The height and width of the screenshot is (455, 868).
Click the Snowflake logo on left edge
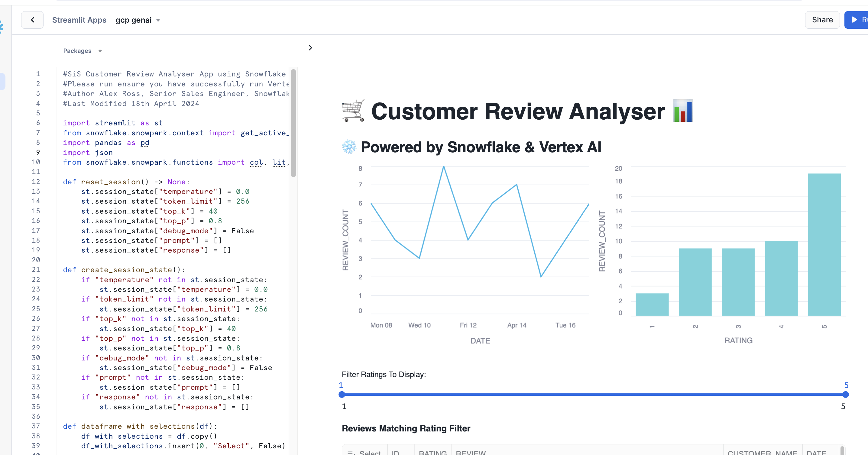coord(1,27)
